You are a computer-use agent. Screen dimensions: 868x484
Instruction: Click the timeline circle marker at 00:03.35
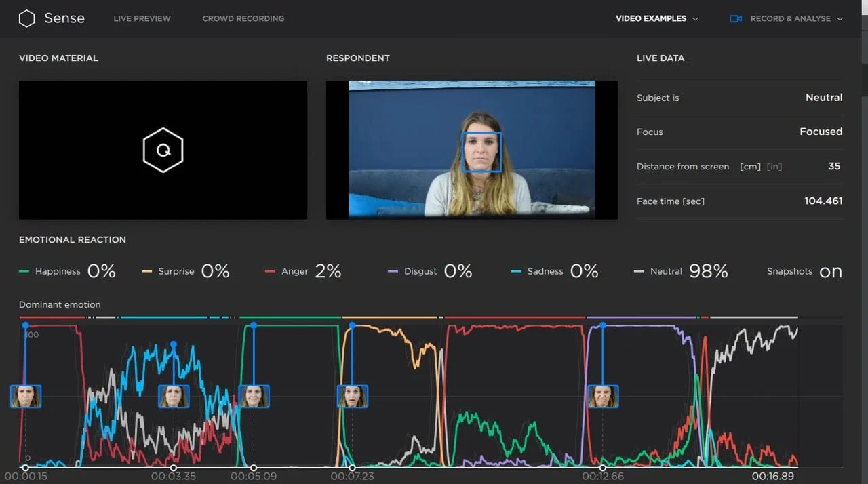pyautogui.click(x=174, y=468)
